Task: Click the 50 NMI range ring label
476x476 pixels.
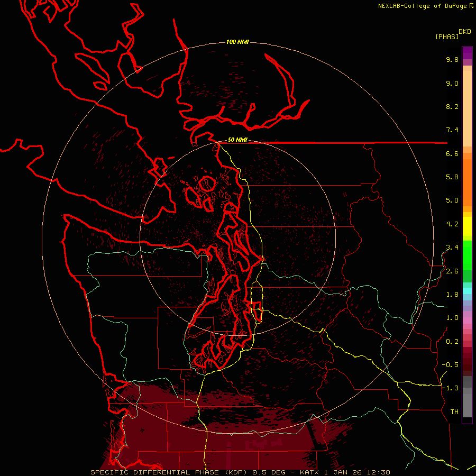Action: pos(237,140)
